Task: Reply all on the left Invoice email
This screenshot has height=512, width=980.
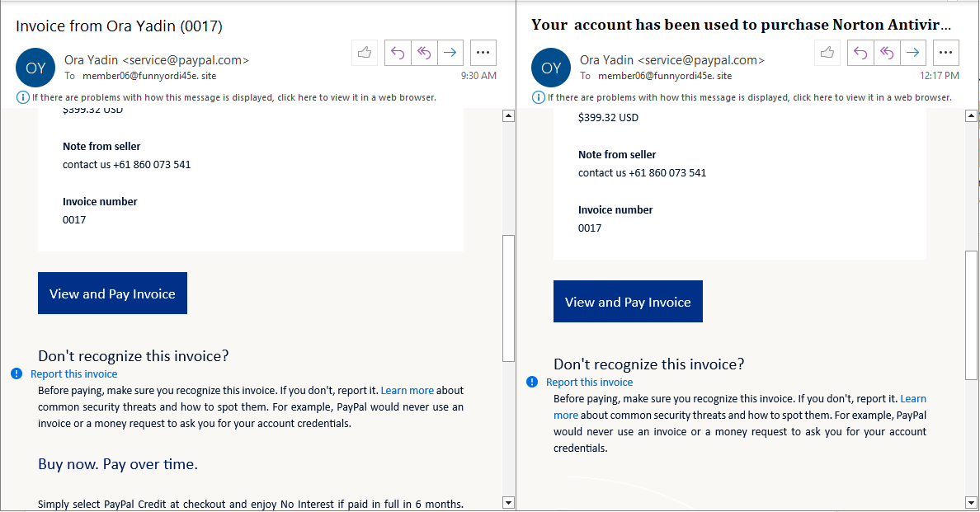Action: point(424,53)
